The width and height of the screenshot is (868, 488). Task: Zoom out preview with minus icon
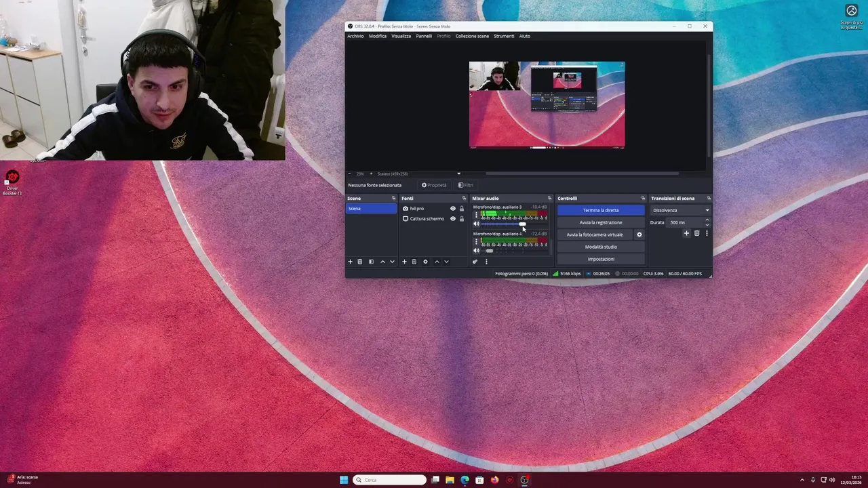coord(350,174)
